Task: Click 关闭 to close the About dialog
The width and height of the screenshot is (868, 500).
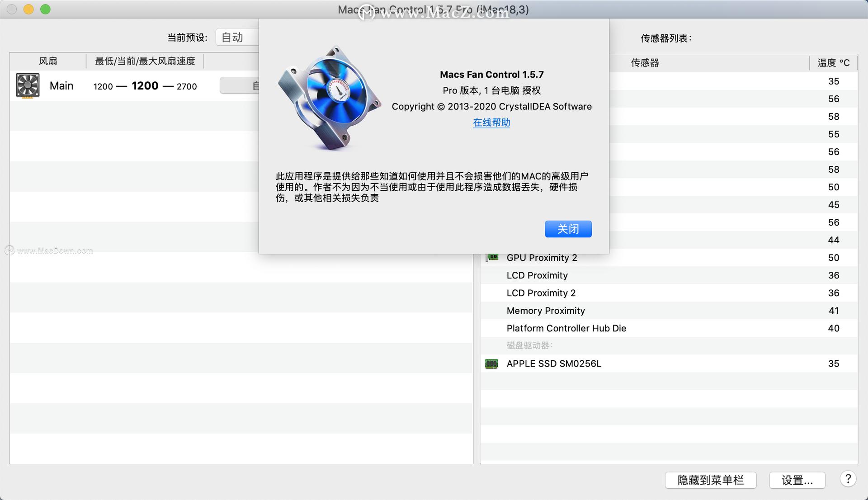Action: (568, 229)
